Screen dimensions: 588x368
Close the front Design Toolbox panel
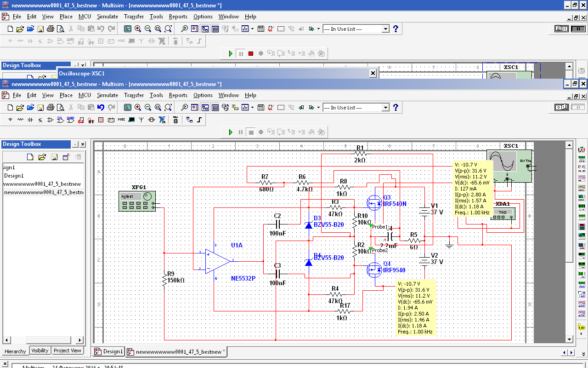[x=83, y=144]
